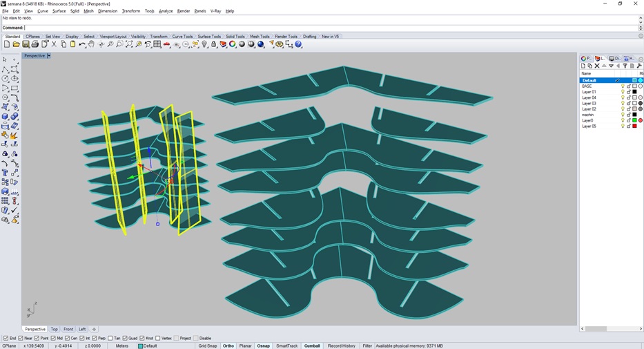Image resolution: width=644 pixels, height=349 pixels.
Task: Click the layer tools hammer icon
Action: [x=639, y=66]
